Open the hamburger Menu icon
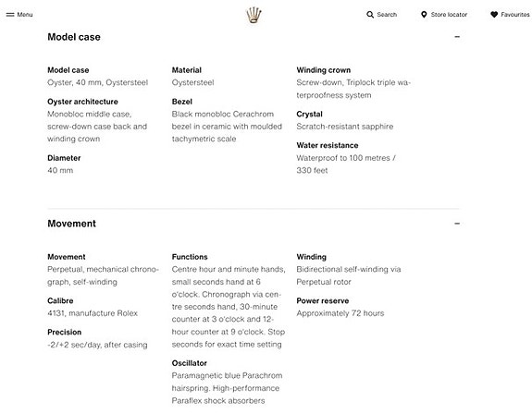This screenshot has height=414, width=532. point(10,15)
